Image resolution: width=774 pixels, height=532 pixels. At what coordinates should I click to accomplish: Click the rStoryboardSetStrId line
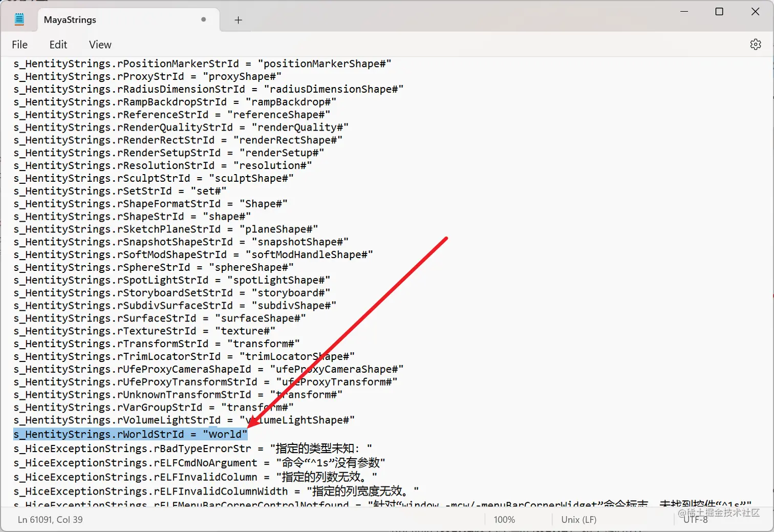[x=172, y=293]
